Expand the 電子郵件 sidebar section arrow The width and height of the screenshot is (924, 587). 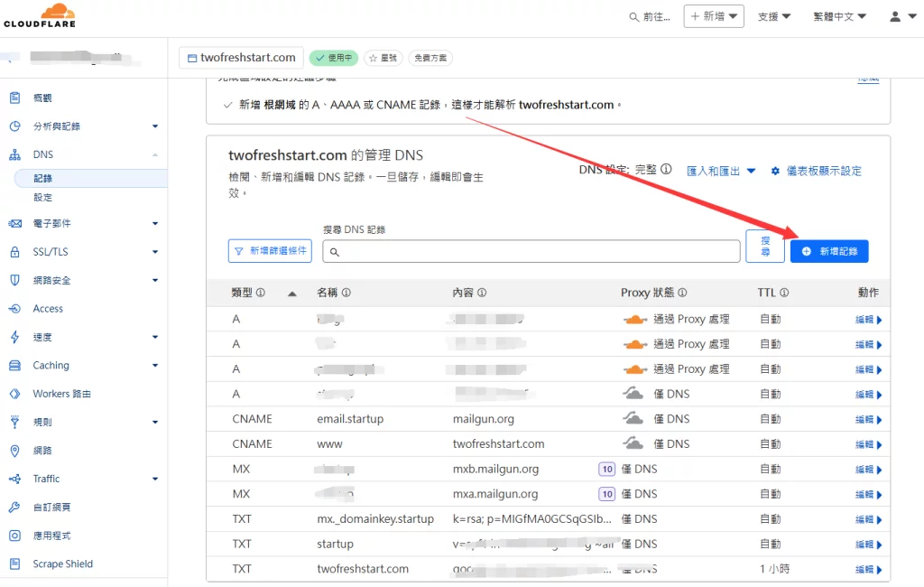pos(155,224)
